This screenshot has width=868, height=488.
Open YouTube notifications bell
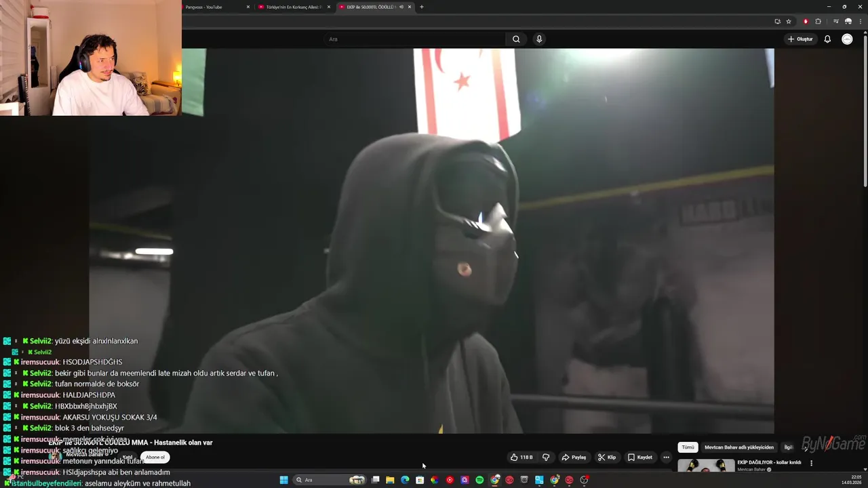(827, 39)
